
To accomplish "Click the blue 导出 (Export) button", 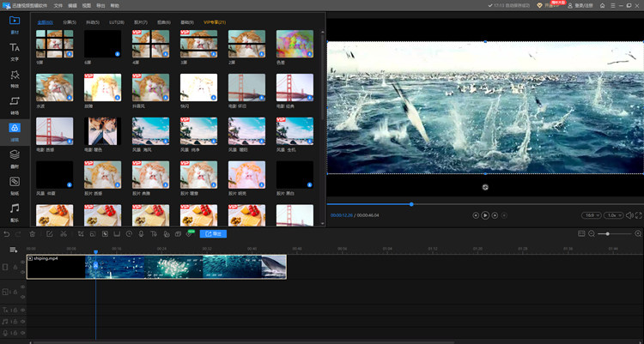I will [213, 233].
